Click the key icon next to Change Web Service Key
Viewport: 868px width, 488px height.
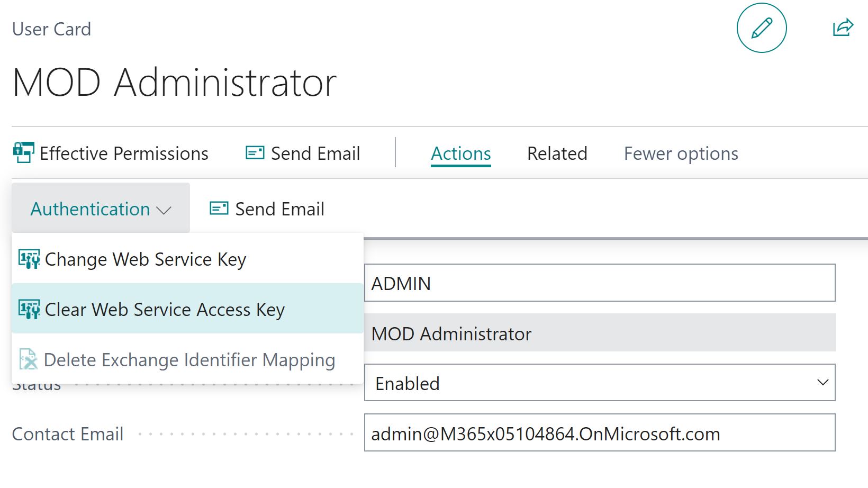(x=29, y=259)
